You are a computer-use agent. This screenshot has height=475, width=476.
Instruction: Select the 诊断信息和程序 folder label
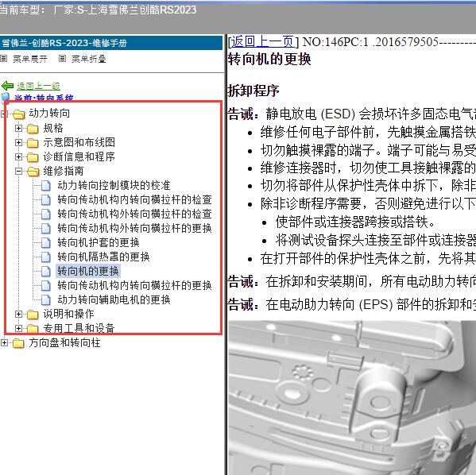[x=79, y=156]
